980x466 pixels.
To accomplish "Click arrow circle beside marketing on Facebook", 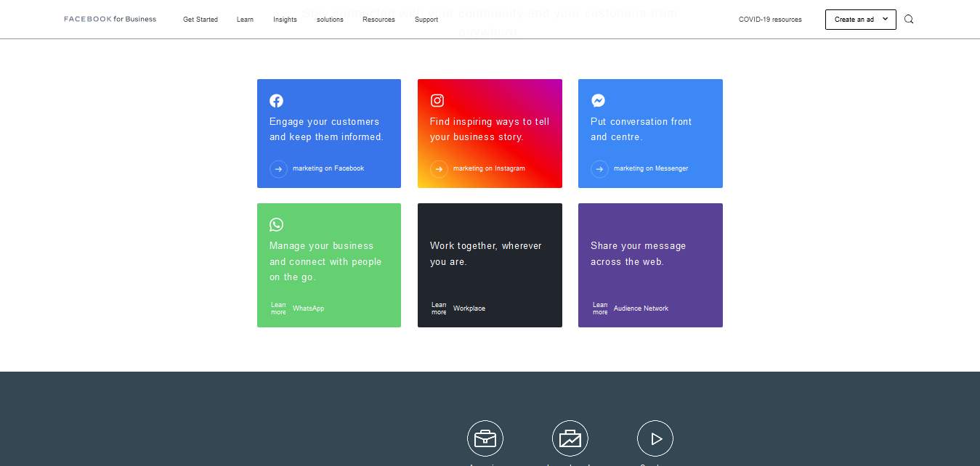I will coord(278,168).
